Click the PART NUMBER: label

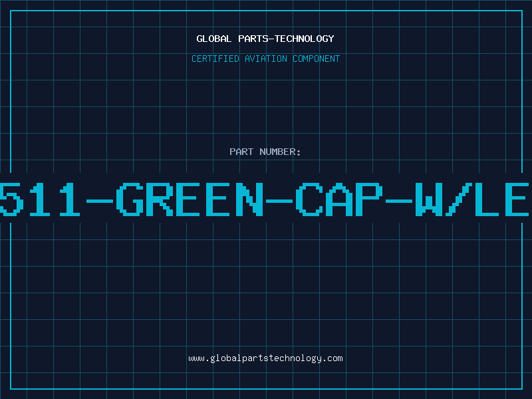click(x=265, y=152)
